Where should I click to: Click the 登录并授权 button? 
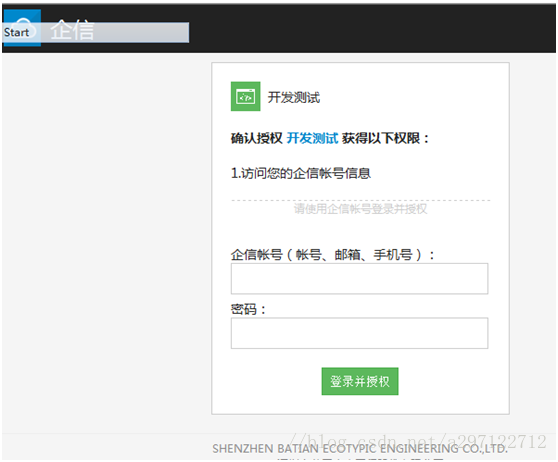click(360, 381)
